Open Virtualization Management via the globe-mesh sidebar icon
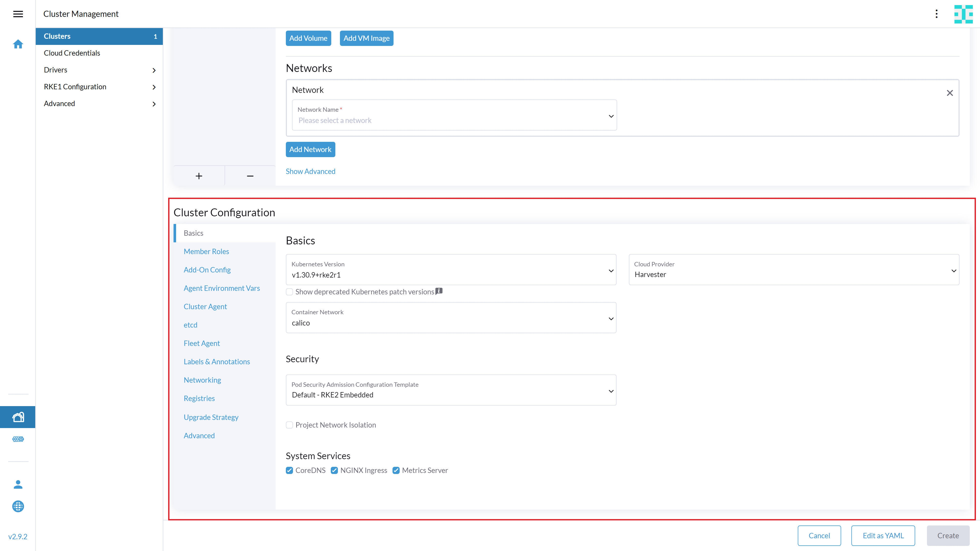The image size is (980, 551). [x=18, y=439]
